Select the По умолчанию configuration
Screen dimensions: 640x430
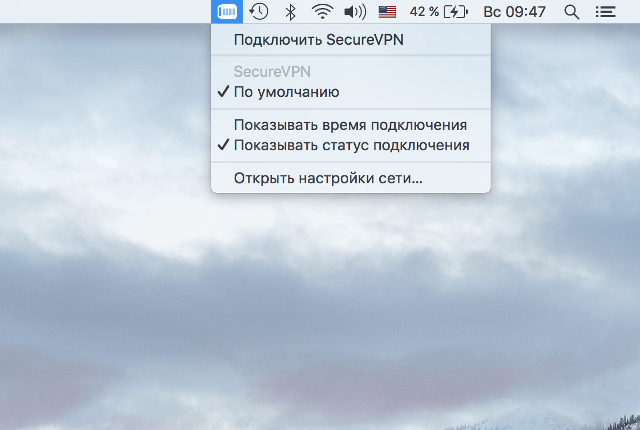(x=351, y=92)
